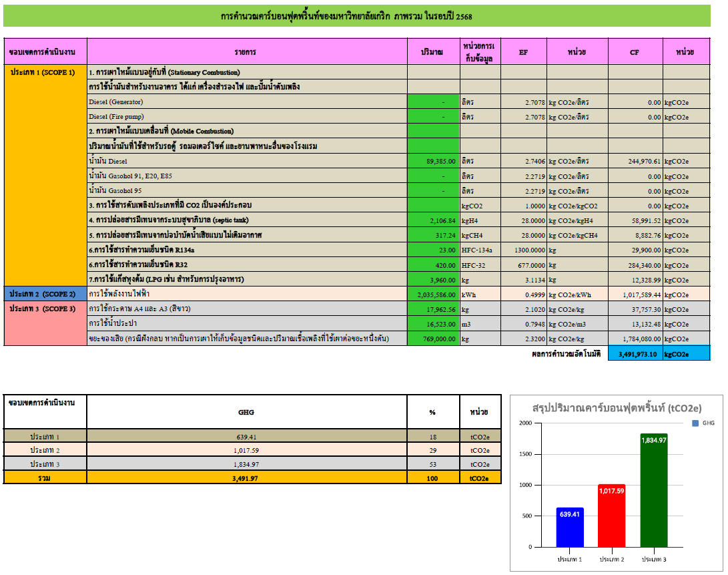
Task: Click the orange SCOPE 1 category cell
Action: [x=45, y=175]
